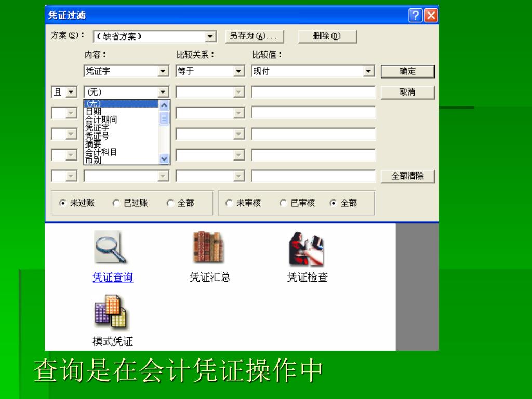Click the 另存为(A)... button
532x399 pixels.
pyautogui.click(x=255, y=36)
